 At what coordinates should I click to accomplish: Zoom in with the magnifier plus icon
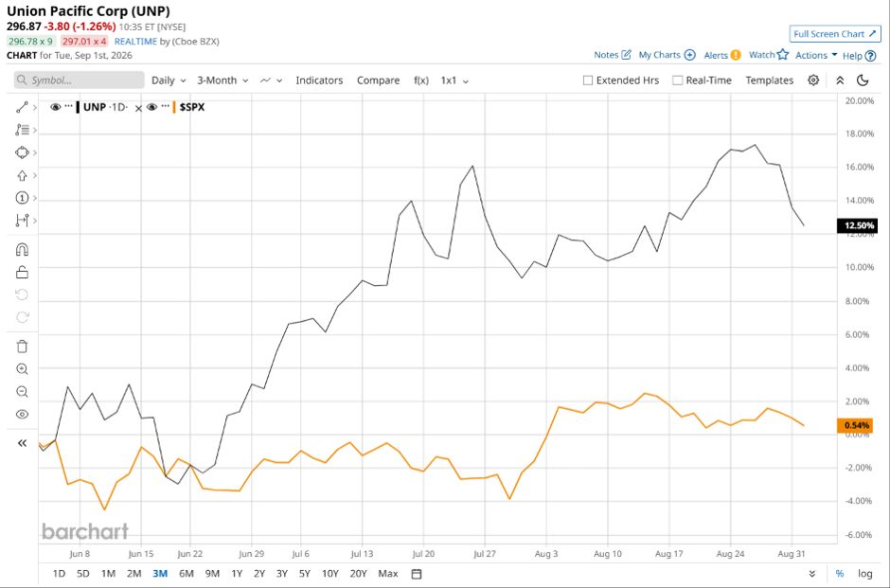pyautogui.click(x=22, y=369)
